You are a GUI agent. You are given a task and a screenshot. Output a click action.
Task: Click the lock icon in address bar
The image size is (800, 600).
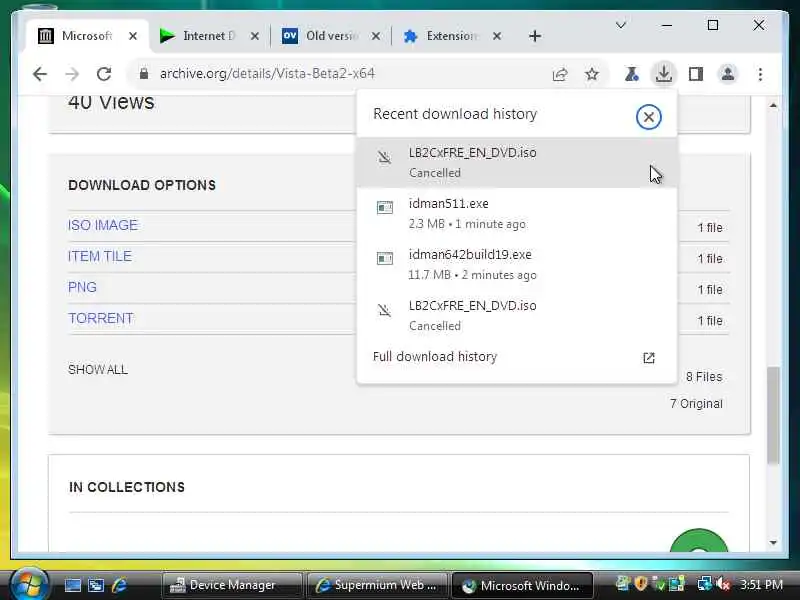coord(144,74)
